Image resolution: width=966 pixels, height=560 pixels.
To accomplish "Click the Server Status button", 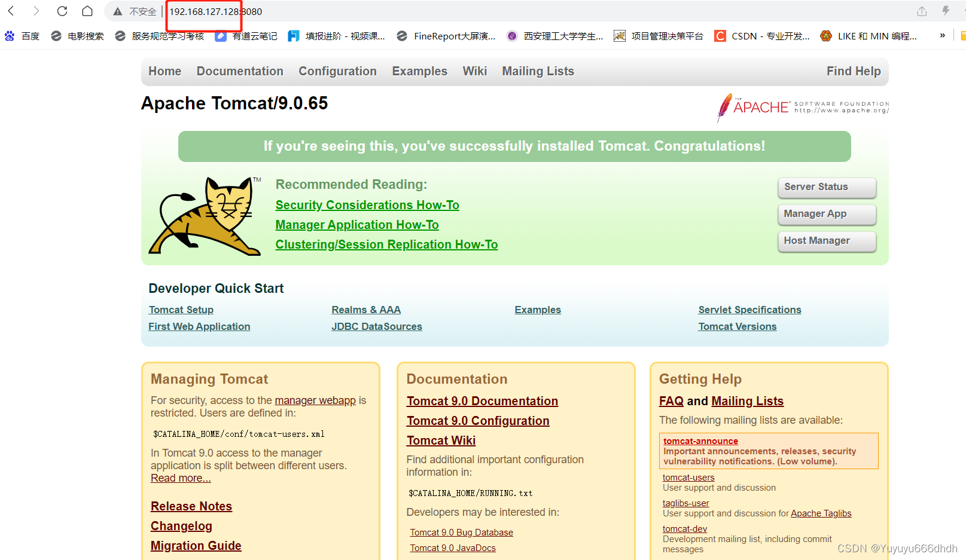I will tap(827, 186).
